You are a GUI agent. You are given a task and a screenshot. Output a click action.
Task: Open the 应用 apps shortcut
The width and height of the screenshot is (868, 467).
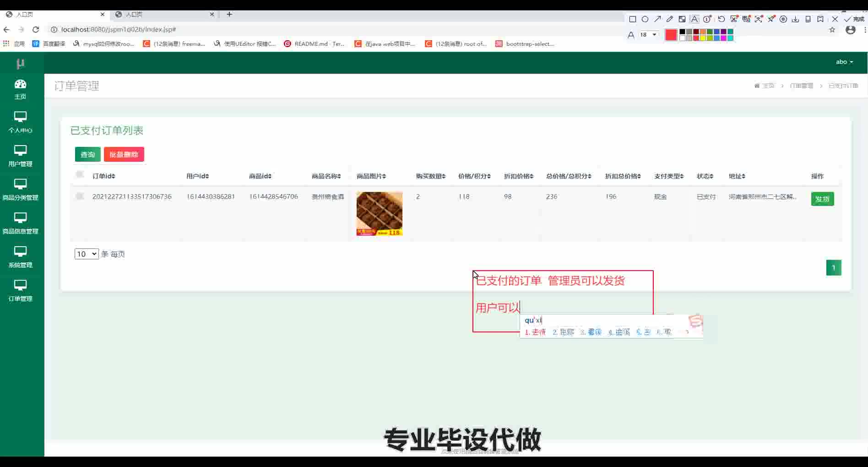point(14,43)
